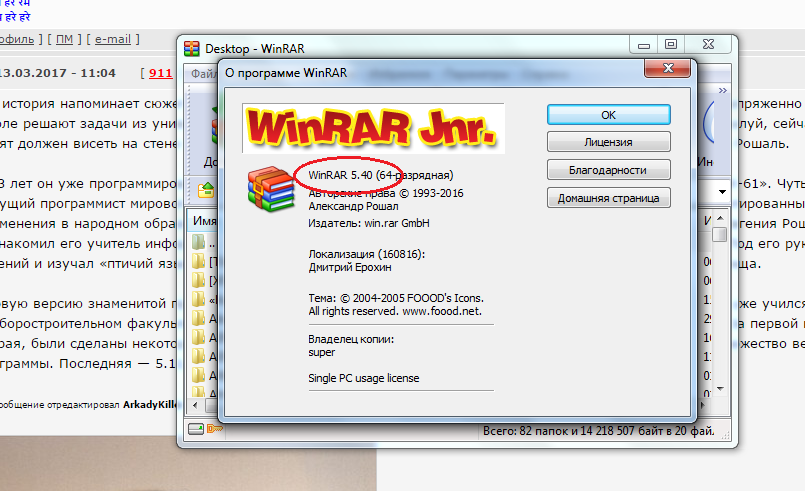Close the Desktop - WinRAR window

click(708, 45)
